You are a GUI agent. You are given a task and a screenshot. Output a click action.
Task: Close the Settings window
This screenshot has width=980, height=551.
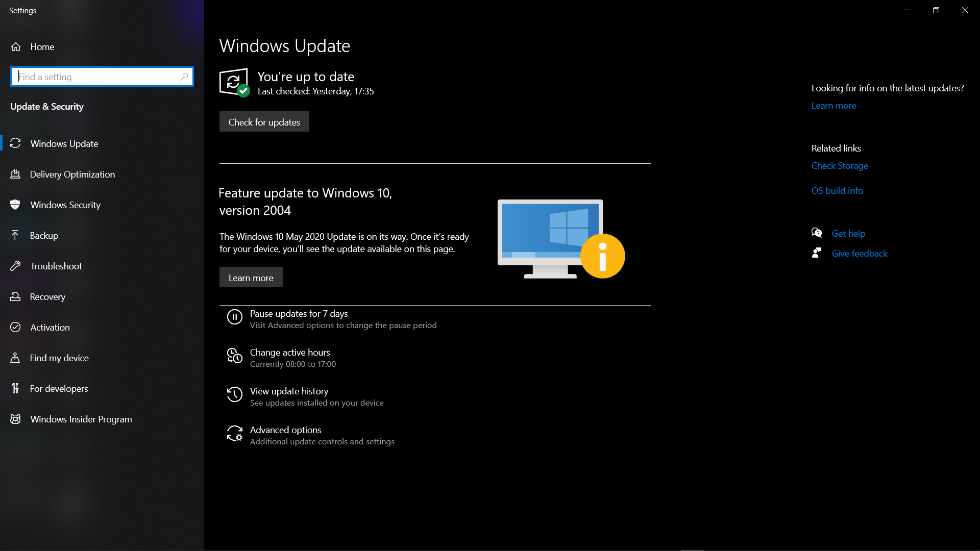click(x=965, y=10)
